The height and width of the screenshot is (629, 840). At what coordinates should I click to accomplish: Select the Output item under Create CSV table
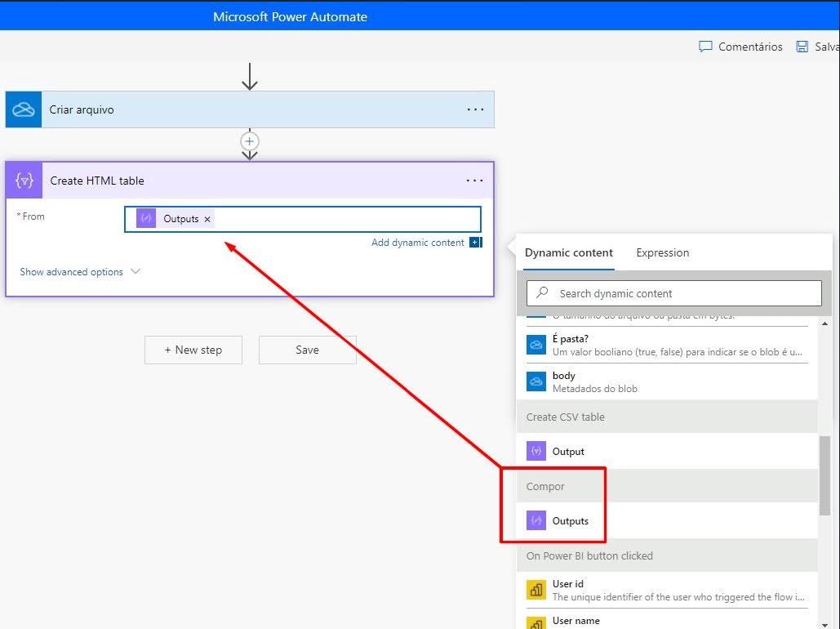pyautogui.click(x=568, y=452)
